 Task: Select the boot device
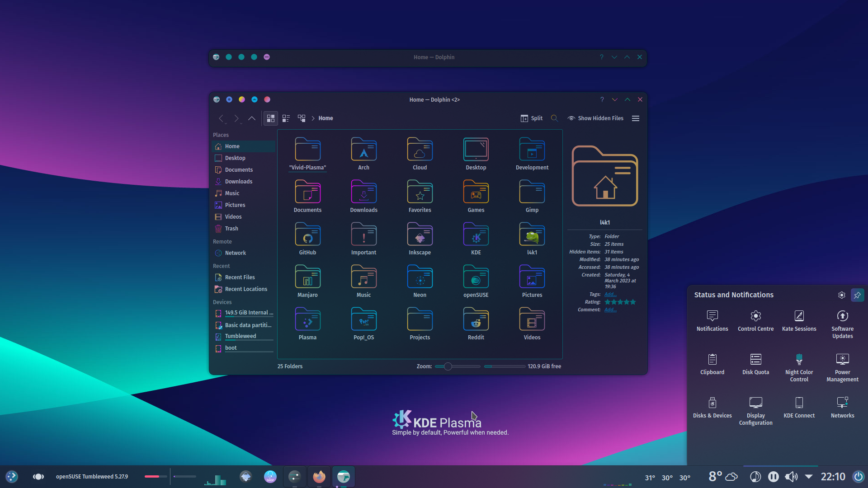point(243,348)
